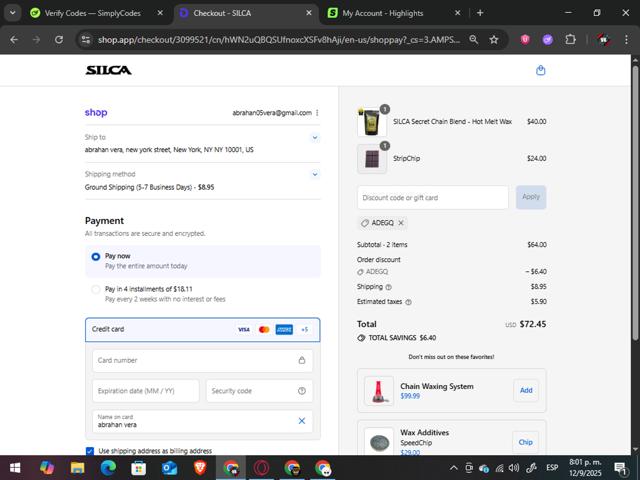Open a new browser tab
Screen dimensions: 640x480
[480, 13]
